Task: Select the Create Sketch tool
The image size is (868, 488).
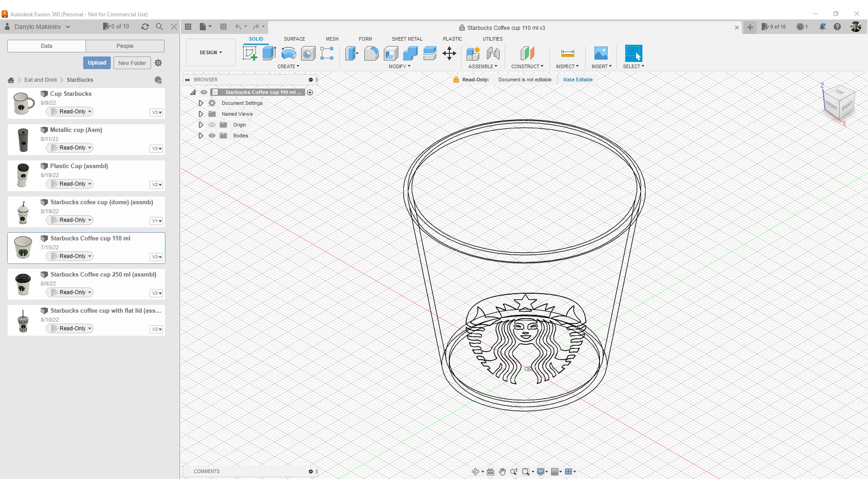Action: pos(250,53)
